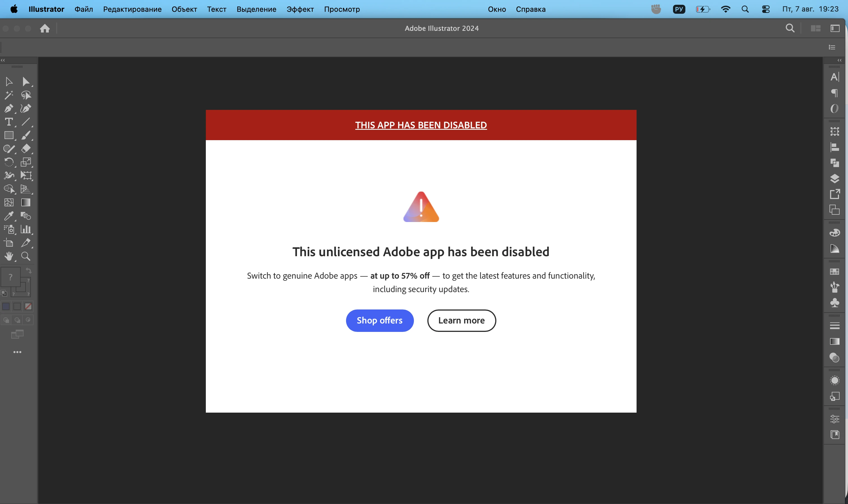
Task: Open the Character panel
Action: tap(835, 77)
